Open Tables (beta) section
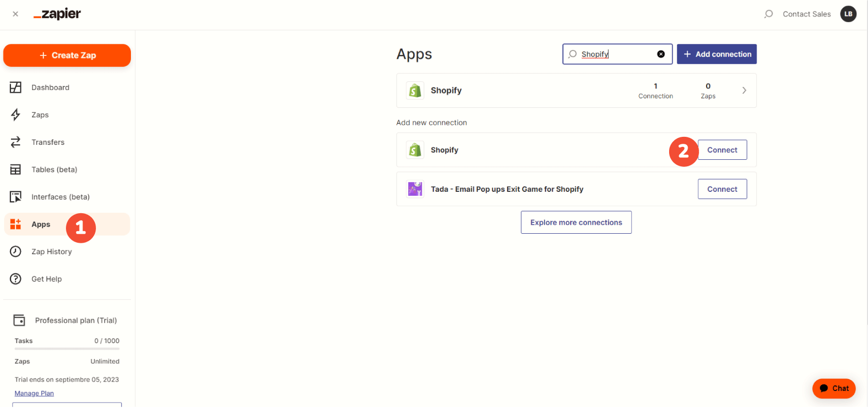 [54, 170]
